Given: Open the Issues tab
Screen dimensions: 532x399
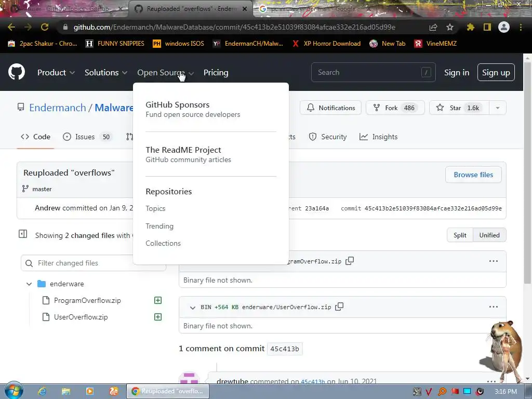Looking at the screenshot, I should [86, 137].
